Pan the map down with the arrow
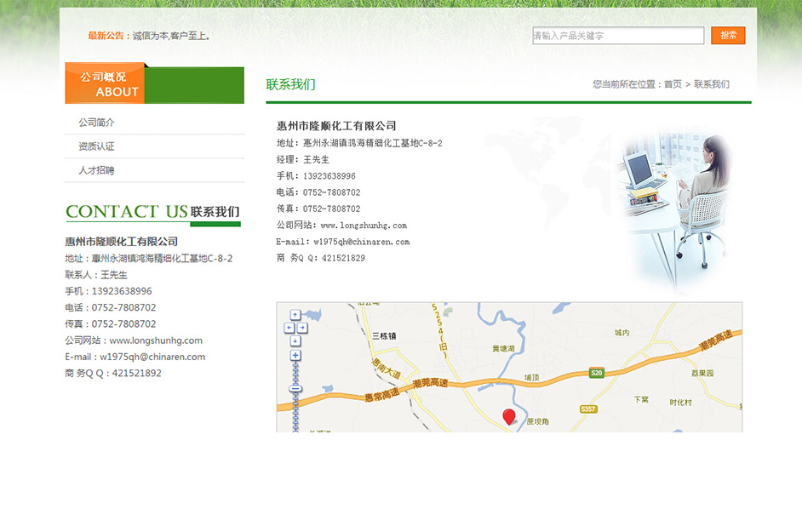 295,340
